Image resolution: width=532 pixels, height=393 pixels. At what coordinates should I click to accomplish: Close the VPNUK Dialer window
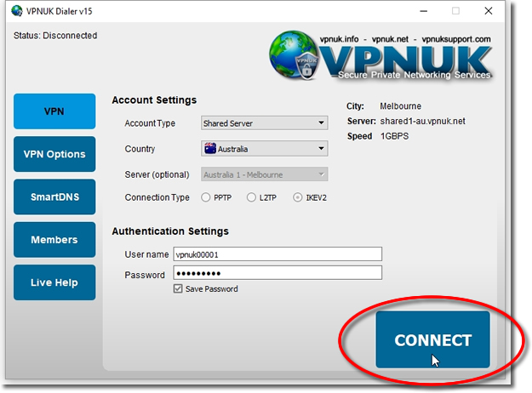click(x=489, y=11)
